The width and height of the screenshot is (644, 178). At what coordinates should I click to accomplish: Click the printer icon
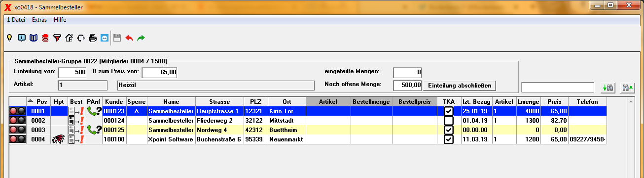93,38
